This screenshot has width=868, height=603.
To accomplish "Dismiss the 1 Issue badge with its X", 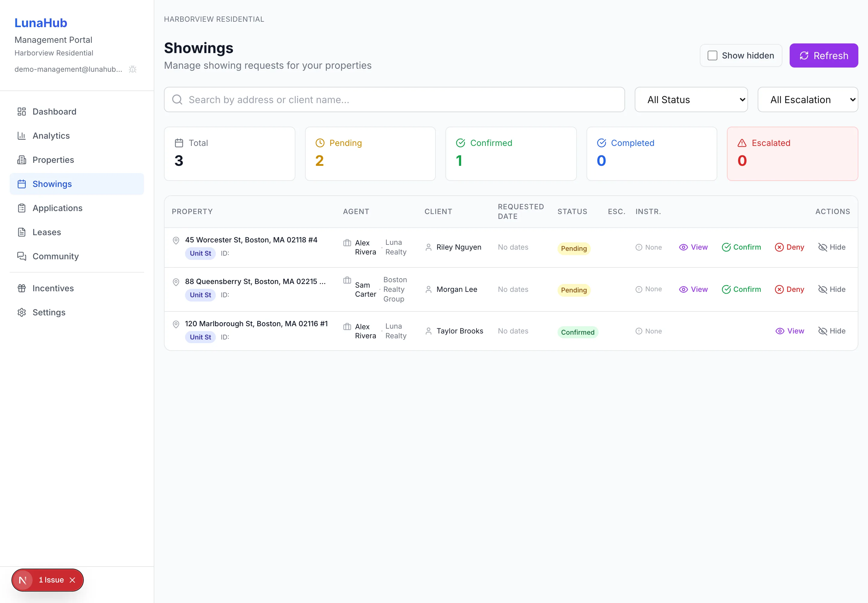I will point(73,580).
